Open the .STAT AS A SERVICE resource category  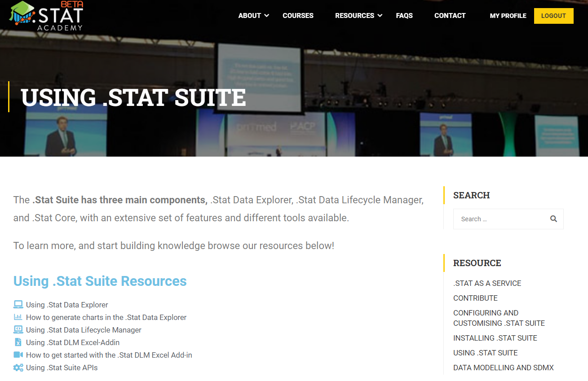487,283
